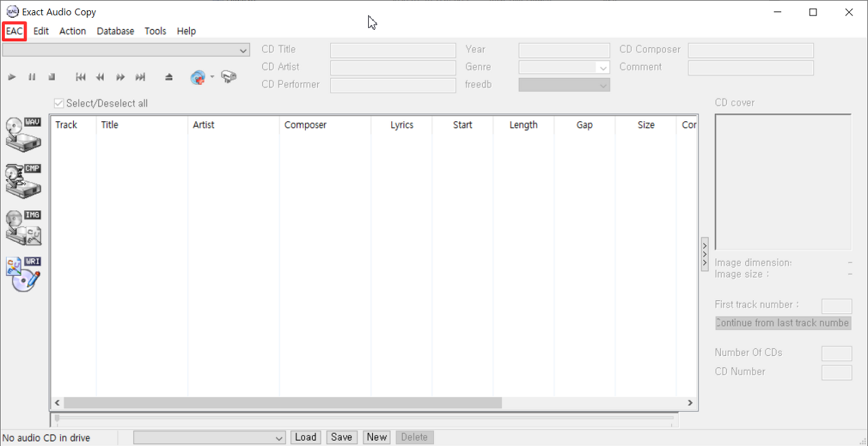This screenshot has width=868, height=446.
Task: Click Continue from last track number button
Action: [783, 323]
